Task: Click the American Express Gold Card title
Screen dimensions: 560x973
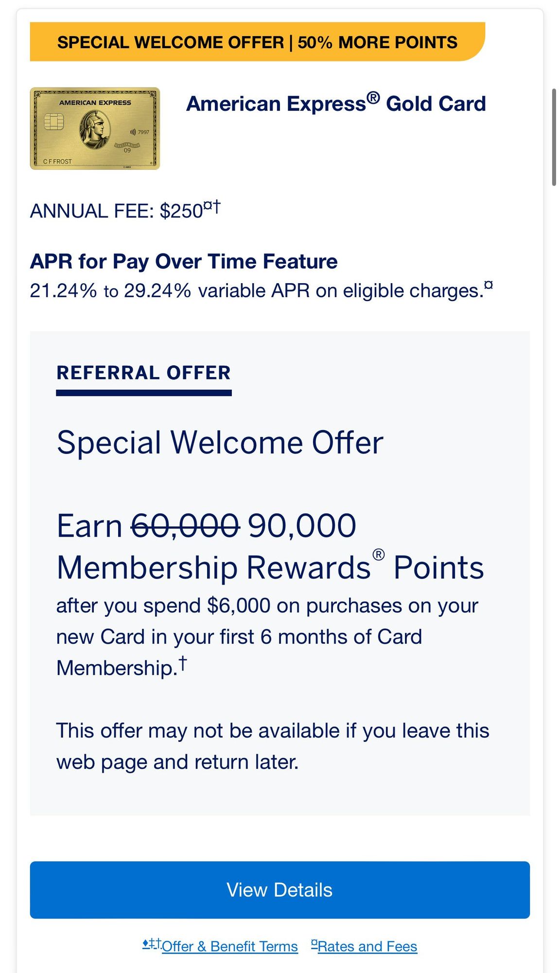Action: click(336, 103)
